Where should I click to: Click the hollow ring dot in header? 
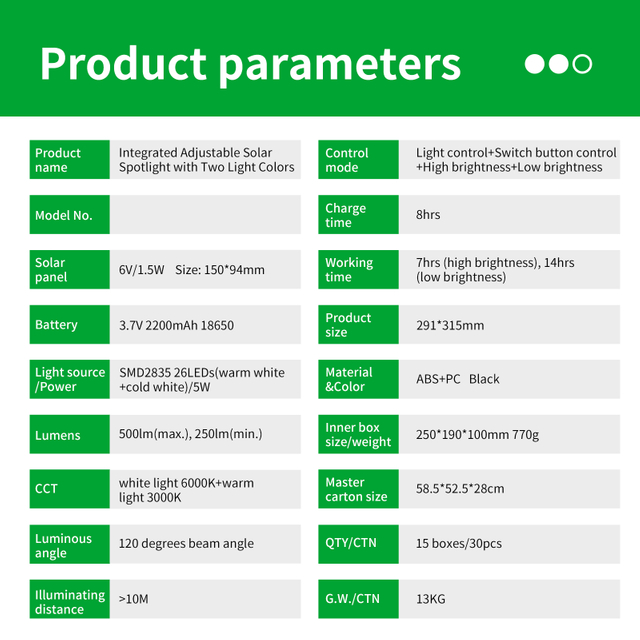[x=582, y=64]
